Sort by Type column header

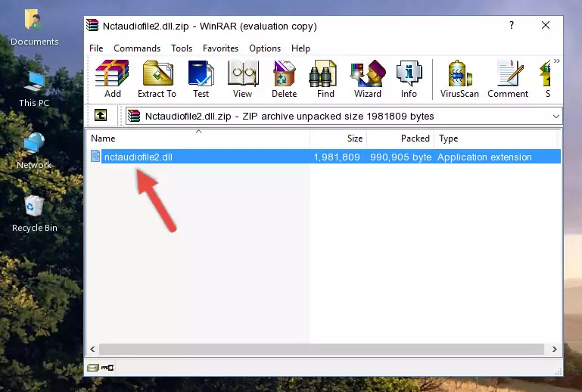496,138
